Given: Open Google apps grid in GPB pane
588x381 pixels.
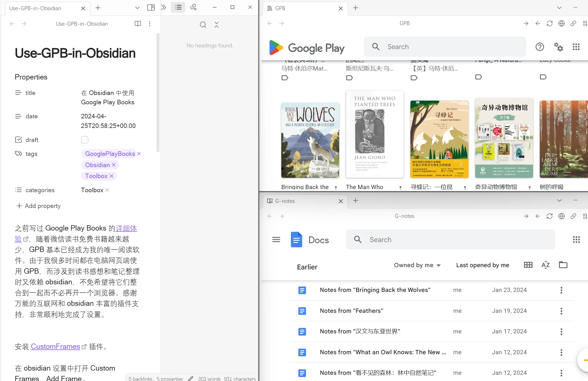Looking at the screenshot, I should pos(576,47).
